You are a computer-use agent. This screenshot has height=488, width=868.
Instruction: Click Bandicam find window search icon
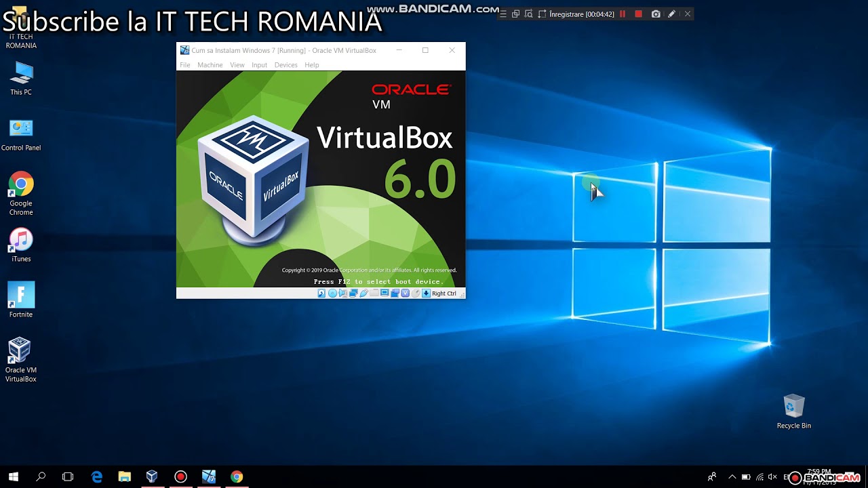click(x=528, y=14)
